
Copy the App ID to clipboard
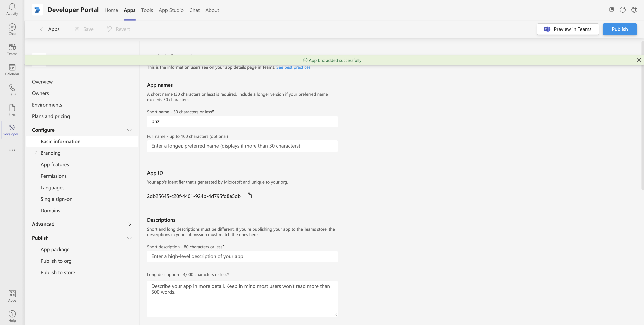click(249, 195)
